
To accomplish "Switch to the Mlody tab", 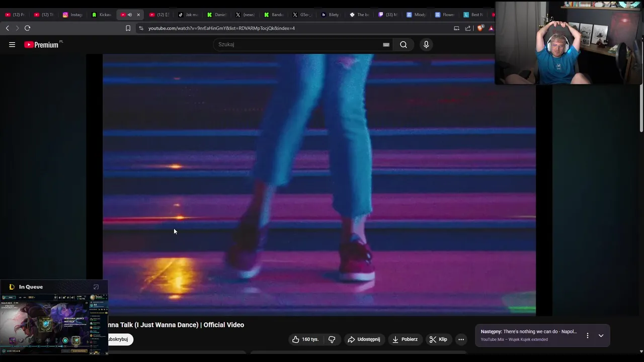I will click(x=417, y=15).
